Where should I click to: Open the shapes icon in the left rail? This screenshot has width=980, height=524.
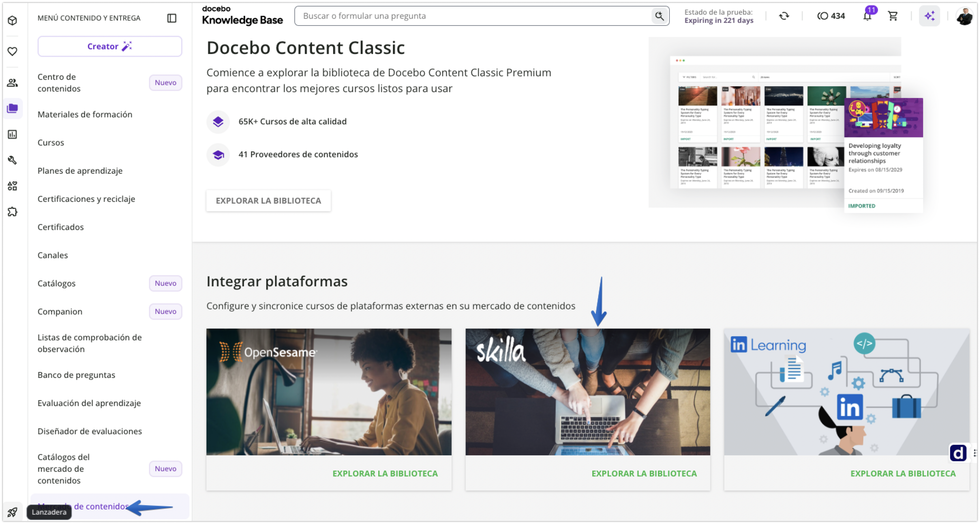tap(13, 186)
